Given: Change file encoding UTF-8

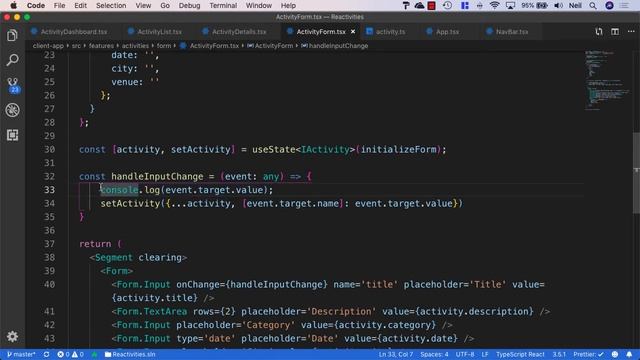Looking at the screenshot, I should coord(465,354).
